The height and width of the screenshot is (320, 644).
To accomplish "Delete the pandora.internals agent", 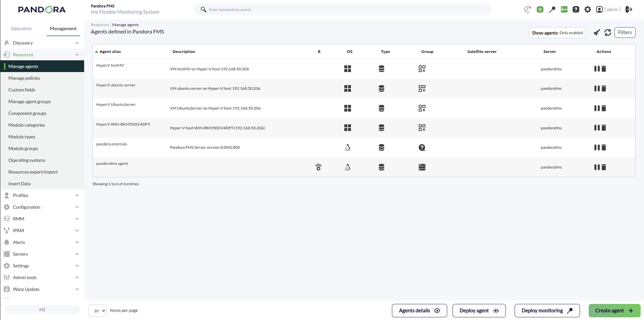I will (604, 147).
